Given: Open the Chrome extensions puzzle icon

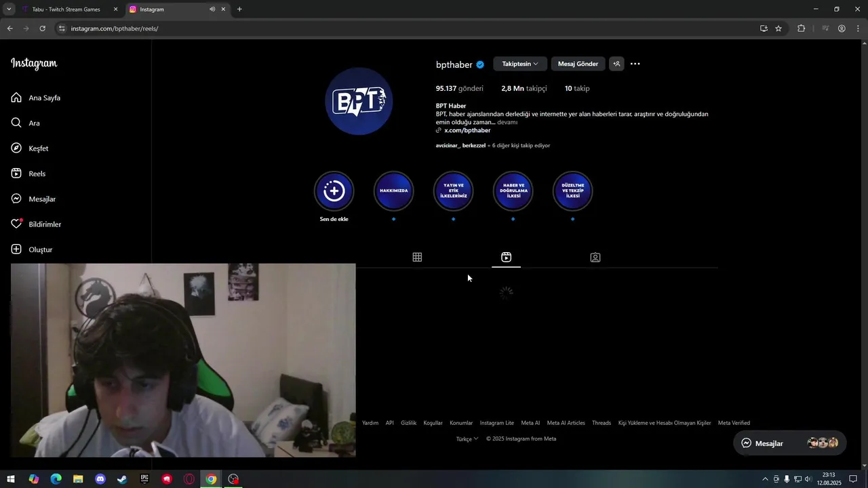Looking at the screenshot, I should 801,28.
